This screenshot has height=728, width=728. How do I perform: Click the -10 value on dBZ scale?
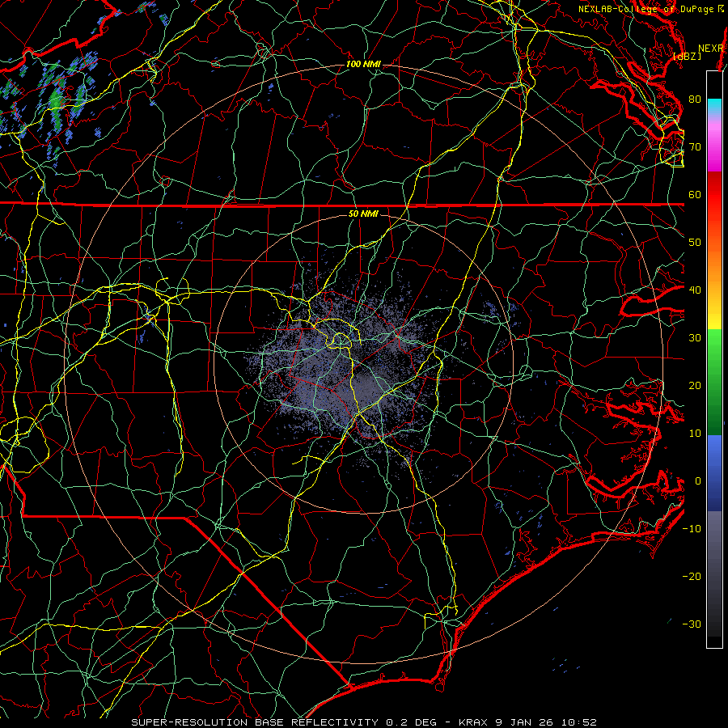[692, 529]
